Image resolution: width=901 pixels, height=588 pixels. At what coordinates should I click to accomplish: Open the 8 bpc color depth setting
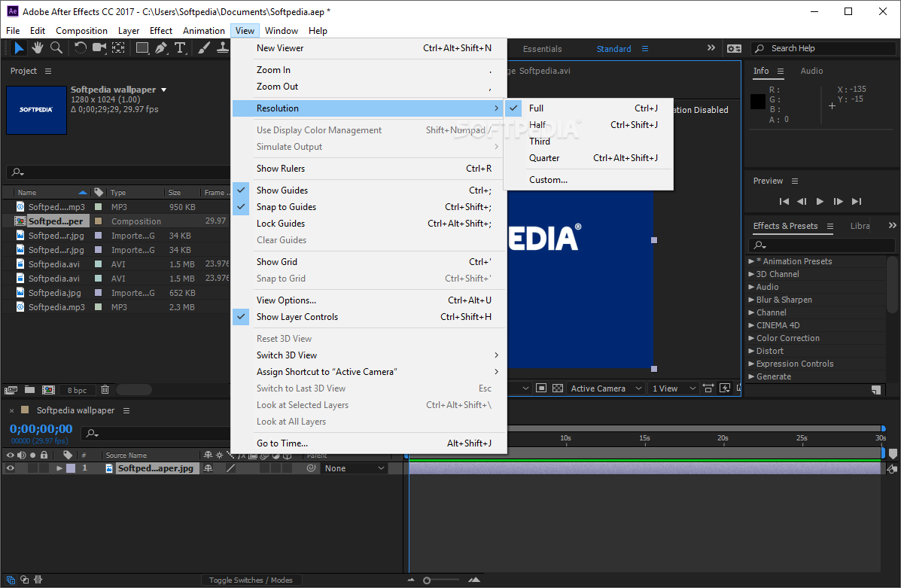click(x=77, y=390)
